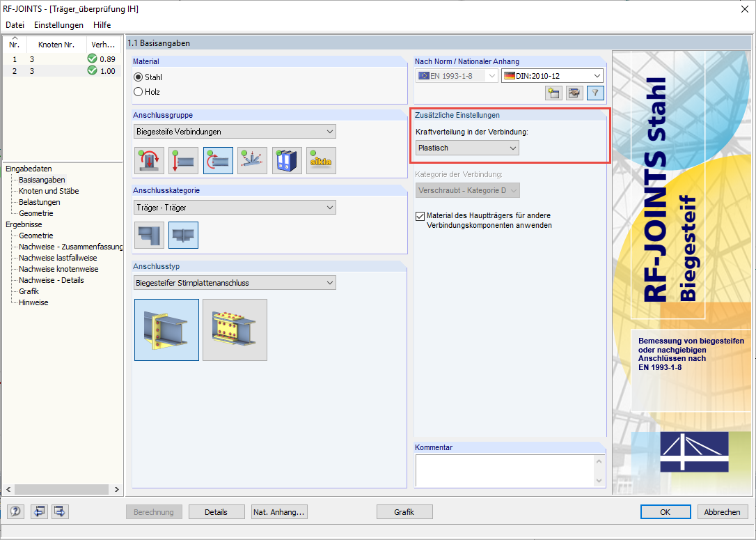Click the Ergebnisse tree heading
The height and width of the screenshot is (540, 756).
tap(24, 224)
